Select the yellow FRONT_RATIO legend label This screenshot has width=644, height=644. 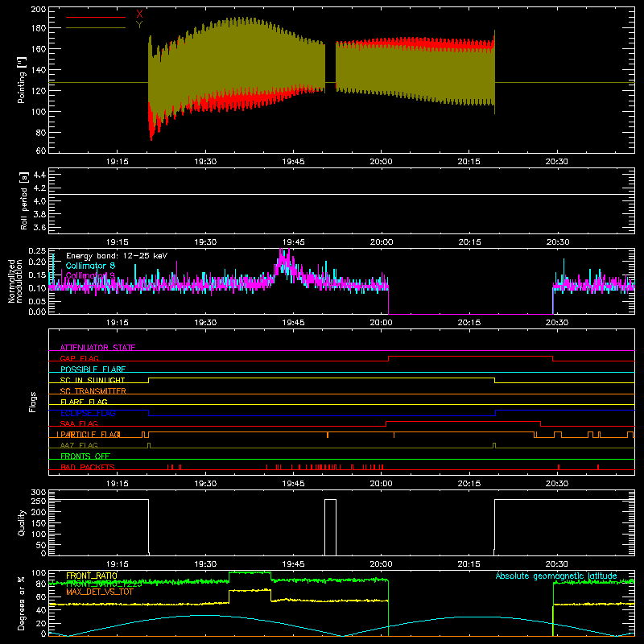92,576
